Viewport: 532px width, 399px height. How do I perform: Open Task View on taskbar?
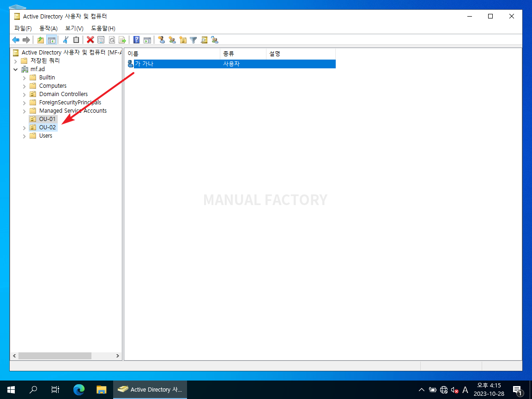coord(55,390)
